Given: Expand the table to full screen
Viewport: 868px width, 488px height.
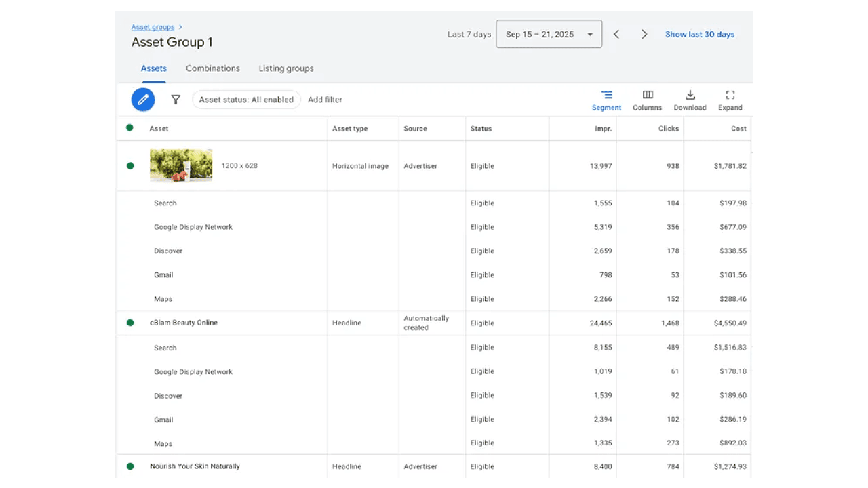Looking at the screenshot, I should point(730,100).
